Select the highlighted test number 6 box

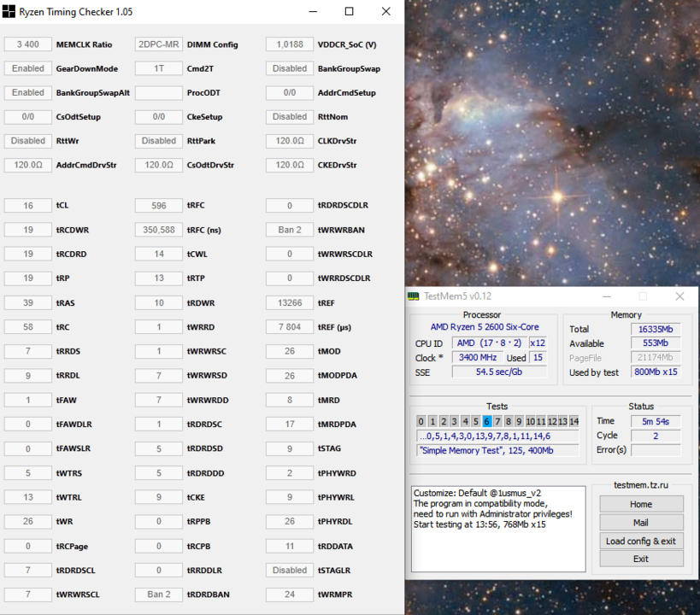486,421
